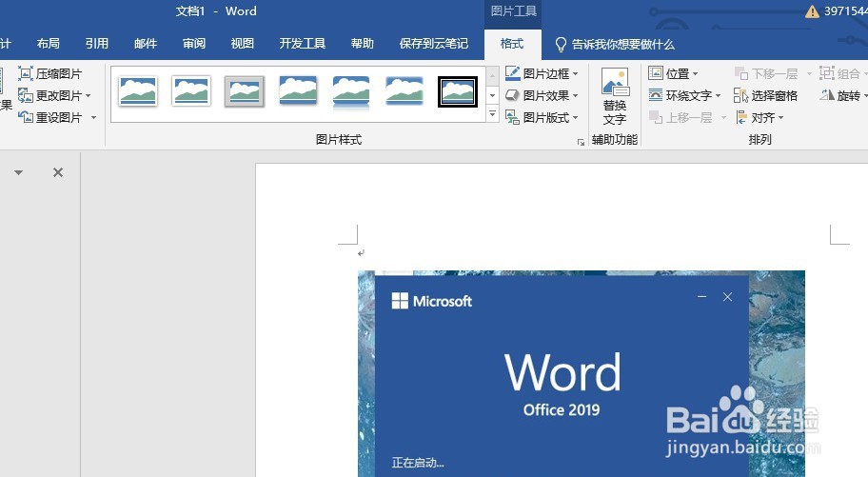The image size is (868, 477).
Task: Expand the Picture Effects (图片效果) dropdown arrow
Action: [x=576, y=96]
